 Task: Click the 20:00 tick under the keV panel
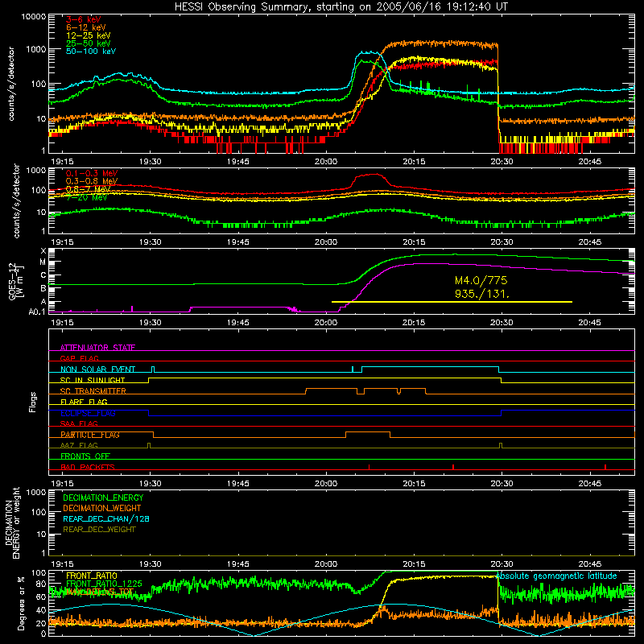[x=326, y=162]
